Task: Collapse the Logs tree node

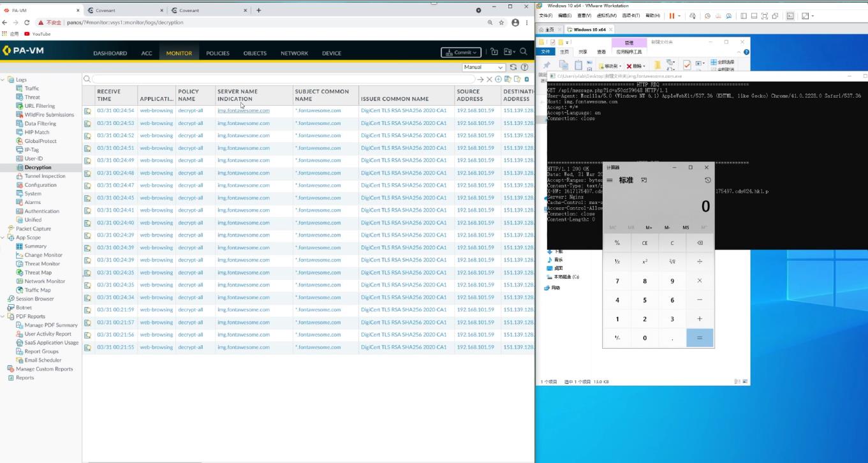Action: tap(3, 80)
